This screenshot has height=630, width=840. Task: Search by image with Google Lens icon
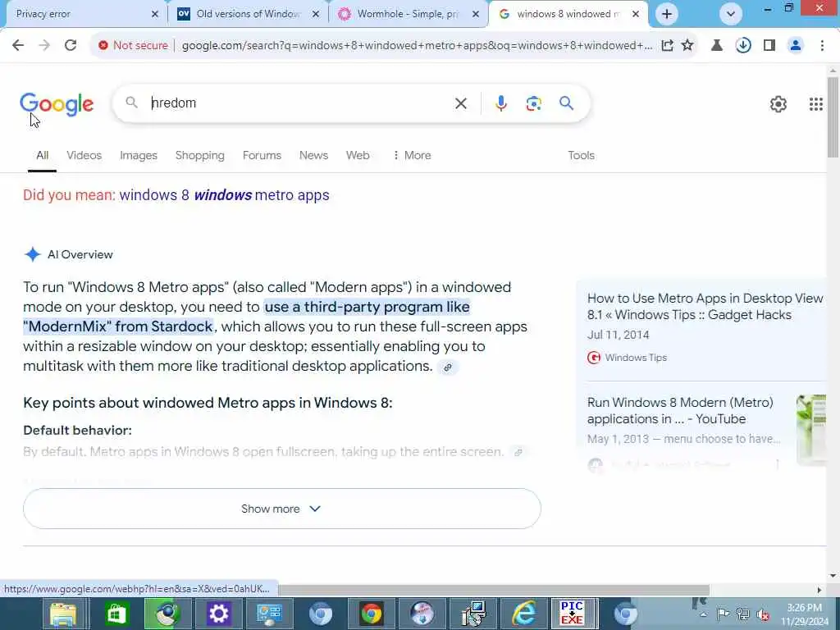pyautogui.click(x=533, y=103)
